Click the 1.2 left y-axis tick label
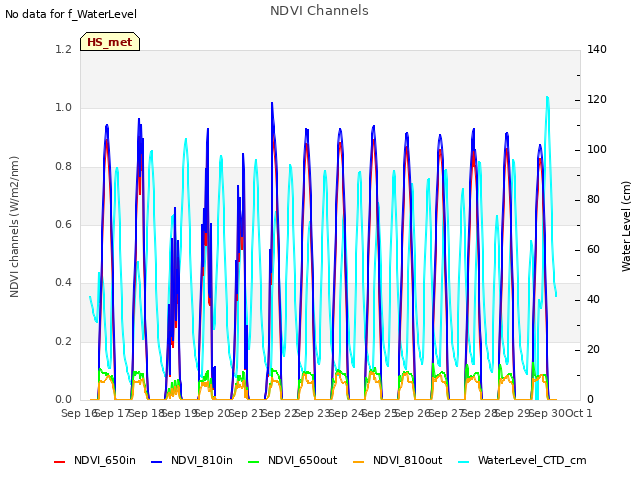 click(x=63, y=49)
